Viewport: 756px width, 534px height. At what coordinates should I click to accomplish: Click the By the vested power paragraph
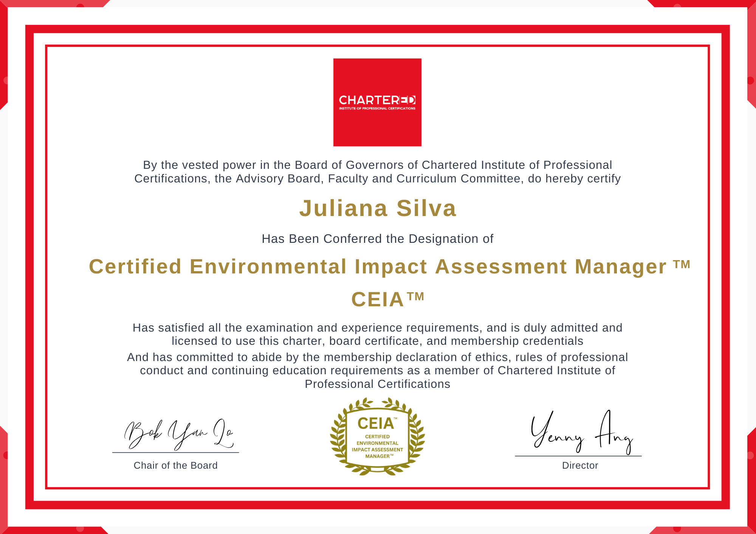pos(377,171)
